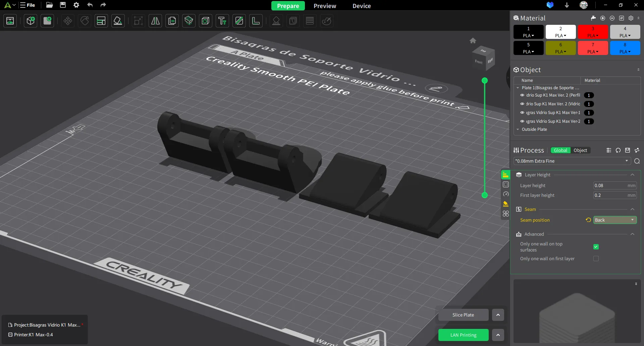This screenshot has height=346, width=644.
Task: Reset Seam position with the orange arrow
Action: click(x=588, y=220)
